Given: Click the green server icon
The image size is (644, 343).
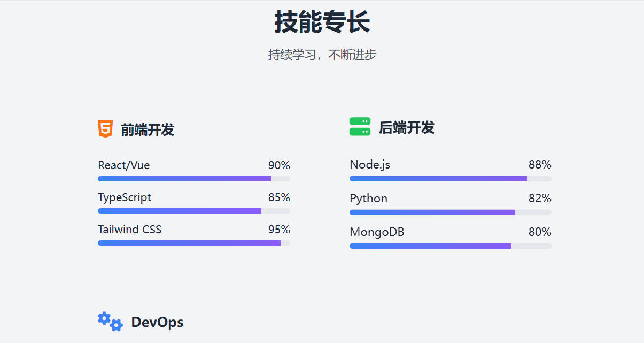Looking at the screenshot, I should [x=360, y=127].
